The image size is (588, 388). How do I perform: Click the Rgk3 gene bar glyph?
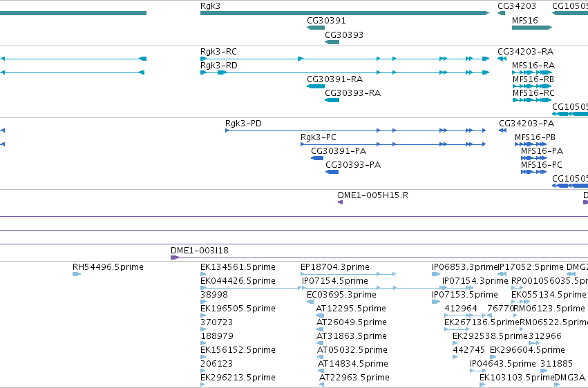click(x=345, y=13)
